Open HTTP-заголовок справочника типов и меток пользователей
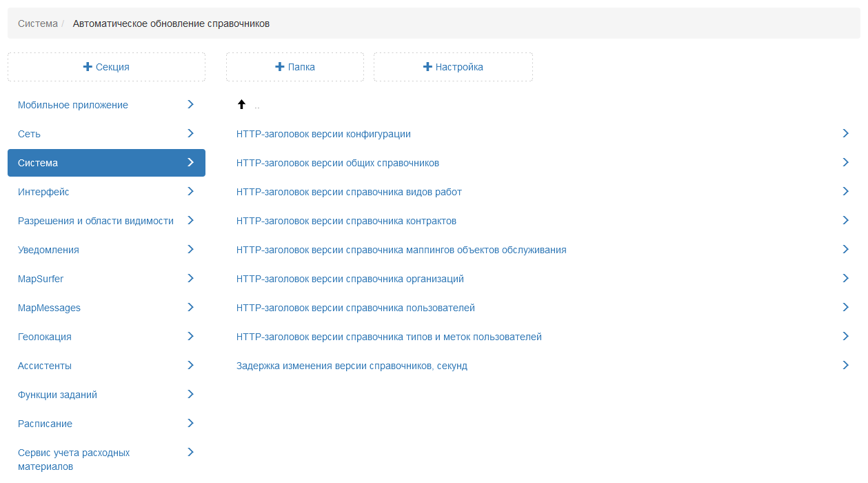Image resolution: width=868 pixels, height=483 pixels. click(389, 337)
